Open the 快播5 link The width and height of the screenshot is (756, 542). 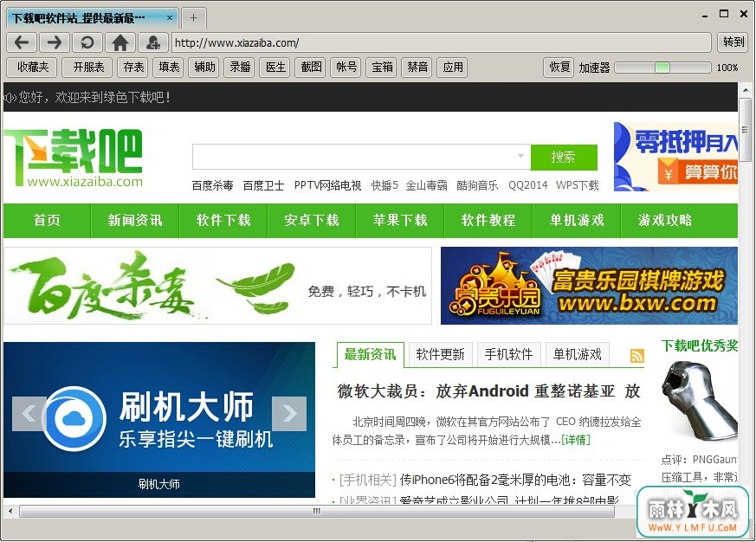384,185
